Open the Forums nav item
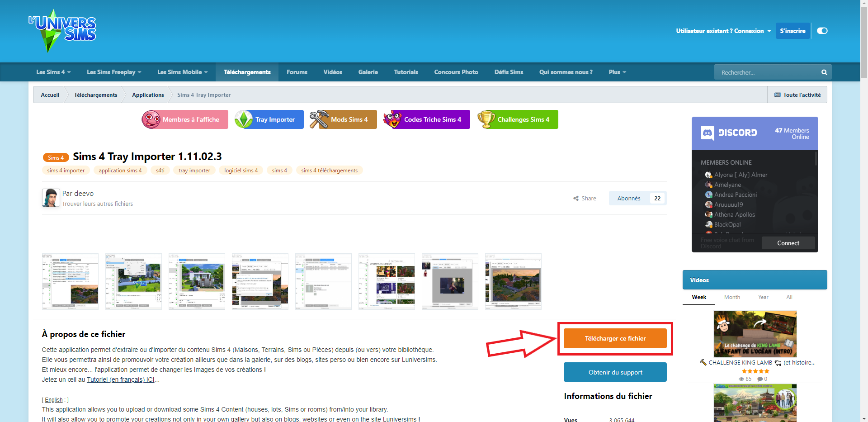Screen dimensions: 868x422 coord(297,72)
